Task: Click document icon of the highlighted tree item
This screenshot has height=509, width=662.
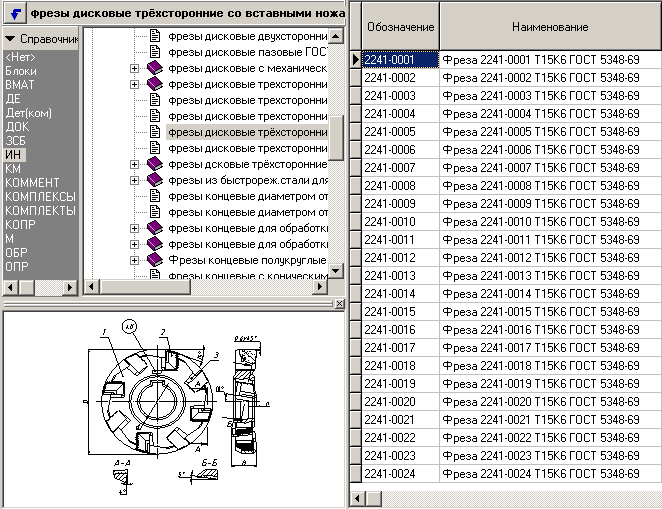Action: (155, 132)
